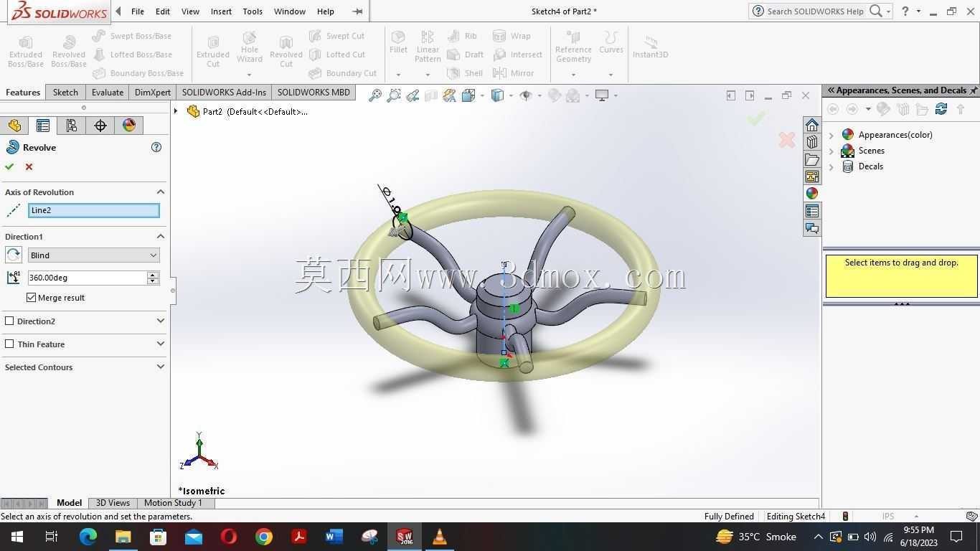Click Zoom to Area icon

(x=393, y=95)
